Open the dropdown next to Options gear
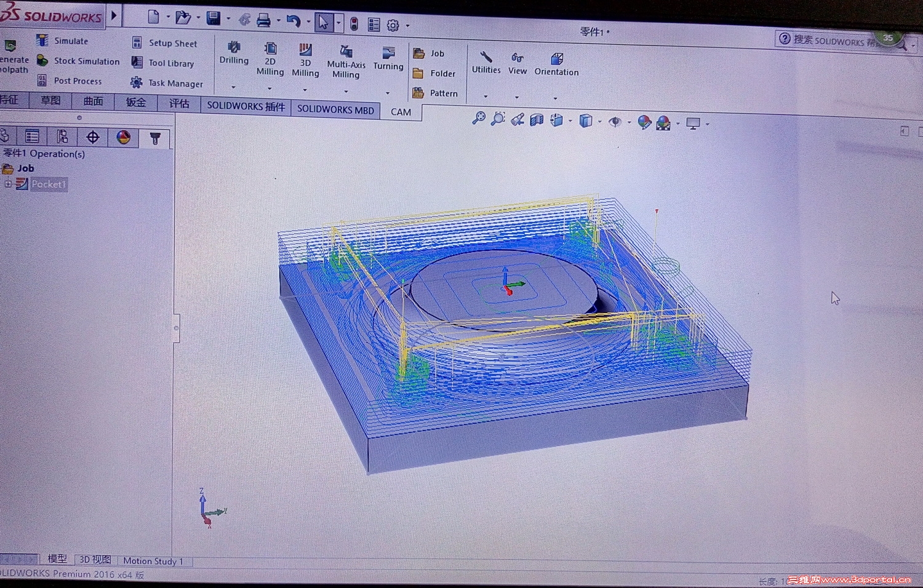This screenshot has width=923, height=588. click(x=407, y=26)
